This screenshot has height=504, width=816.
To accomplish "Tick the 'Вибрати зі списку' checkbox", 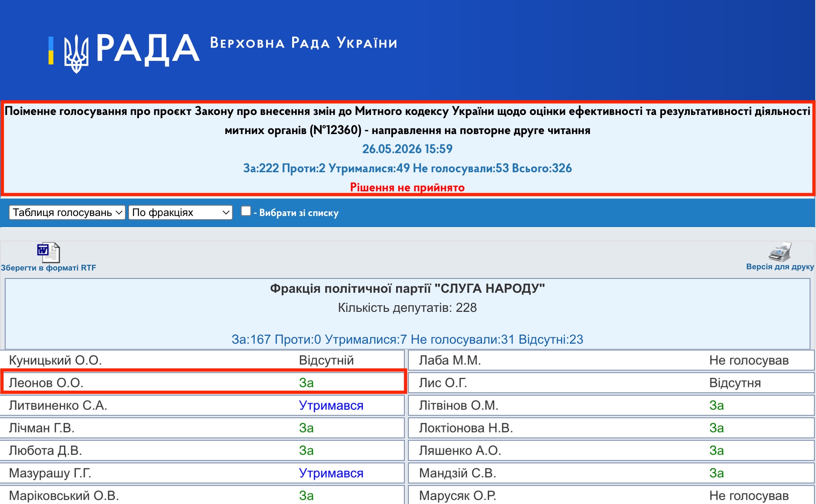I will [246, 211].
